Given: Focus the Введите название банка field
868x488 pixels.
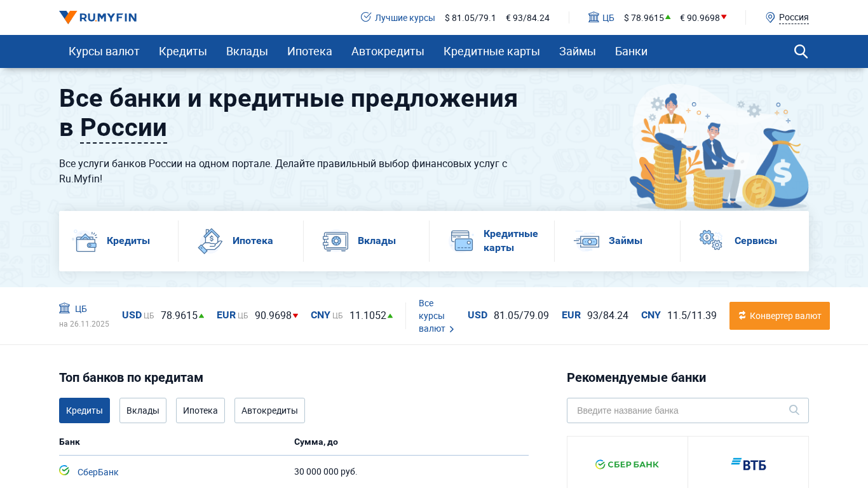Looking at the screenshot, I should (x=688, y=410).
